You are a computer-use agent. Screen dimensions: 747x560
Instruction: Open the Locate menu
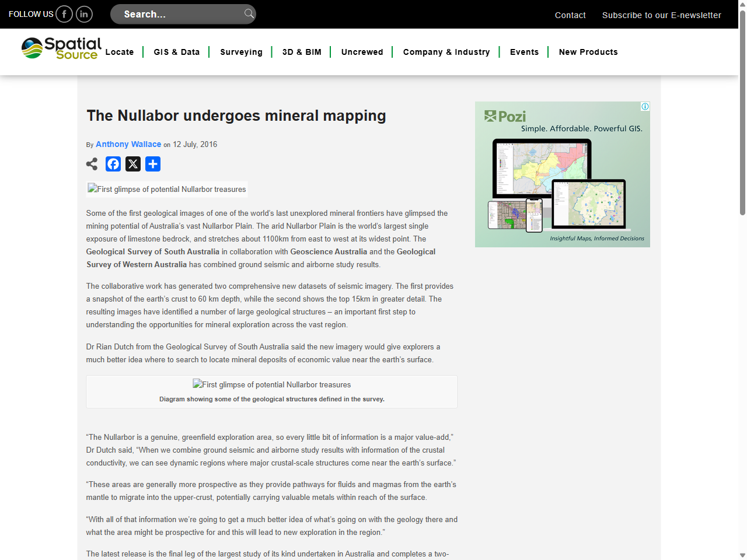point(120,52)
